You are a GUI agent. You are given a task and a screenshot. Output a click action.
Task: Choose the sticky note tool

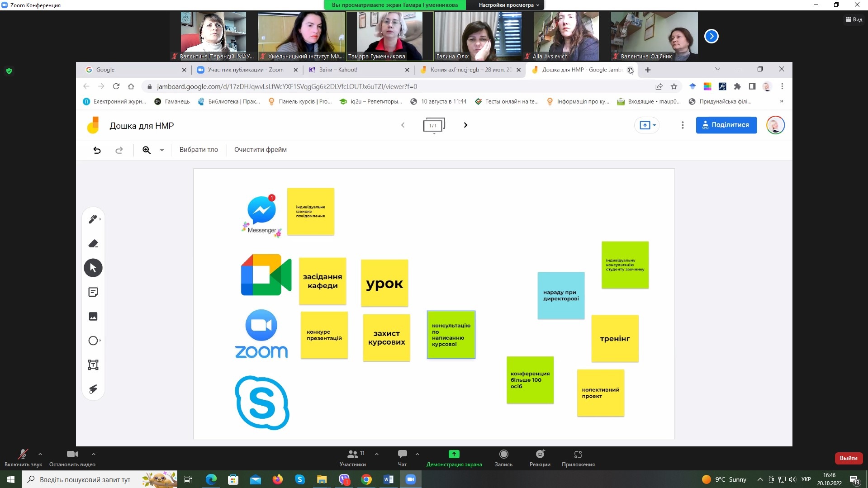pos(93,292)
